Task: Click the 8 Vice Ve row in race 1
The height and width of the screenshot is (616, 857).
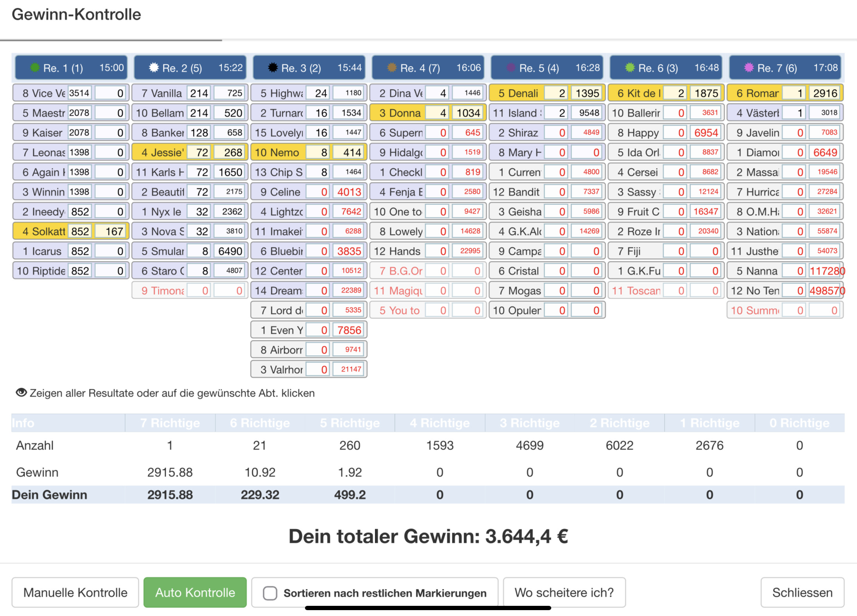Action: 71,93
